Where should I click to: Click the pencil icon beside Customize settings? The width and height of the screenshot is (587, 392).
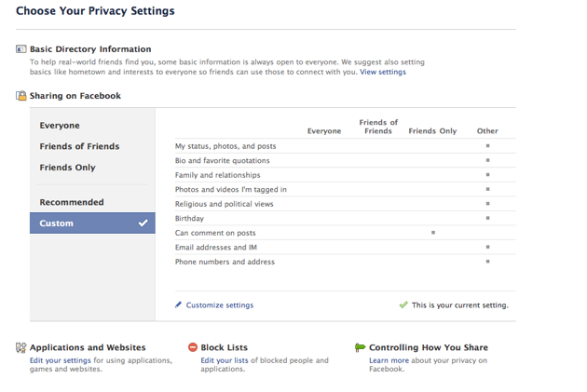coord(179,304)
